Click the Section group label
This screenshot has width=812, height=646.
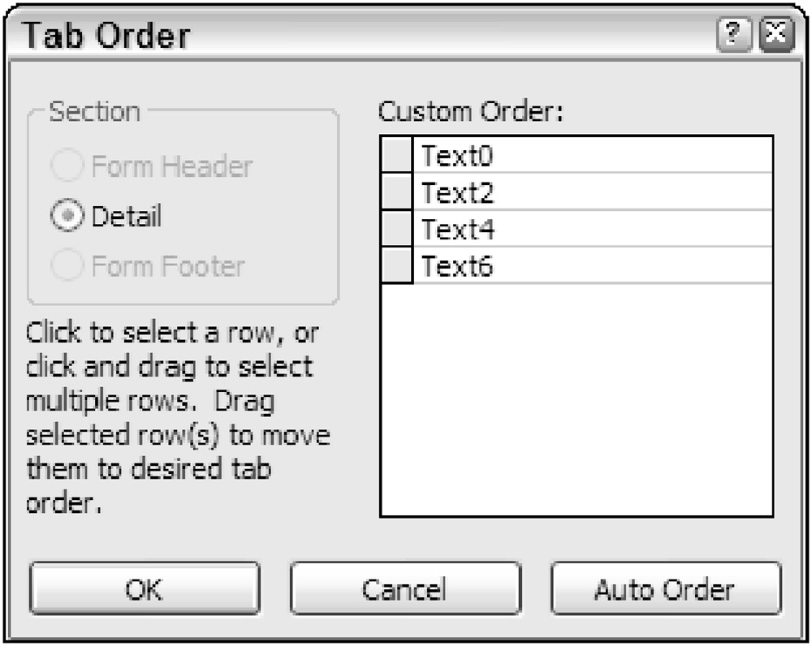[x=94, y=112]
